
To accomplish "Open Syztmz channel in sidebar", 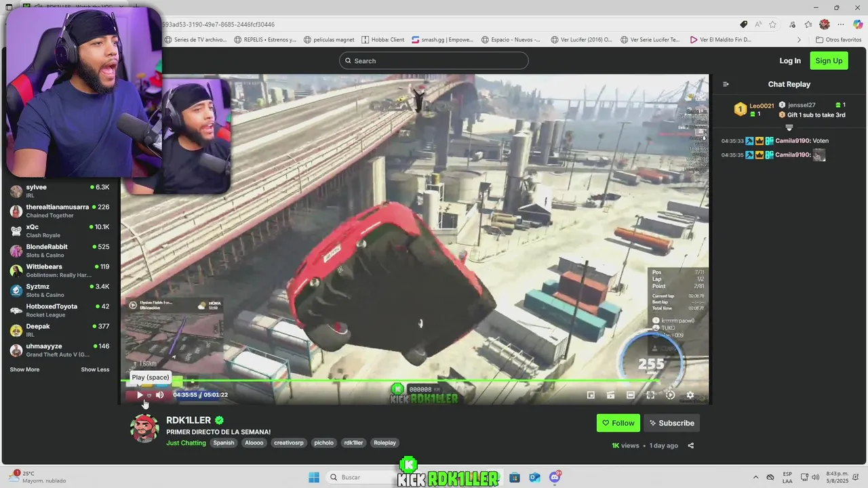I will point(60,290).
